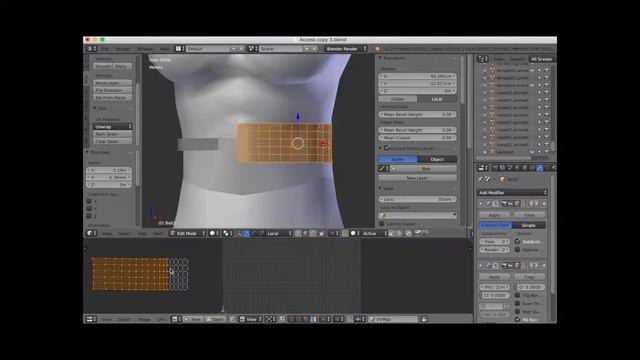Open the 3D View header Select menu
Image resolution: width=640 pixels, height=360 pixels.
[124, 233]
